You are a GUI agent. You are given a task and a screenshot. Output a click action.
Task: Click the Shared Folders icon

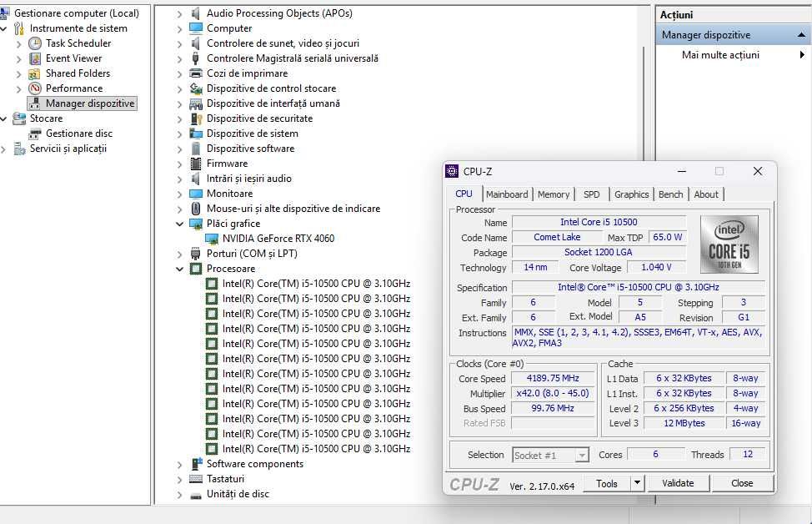click(35, 73)
